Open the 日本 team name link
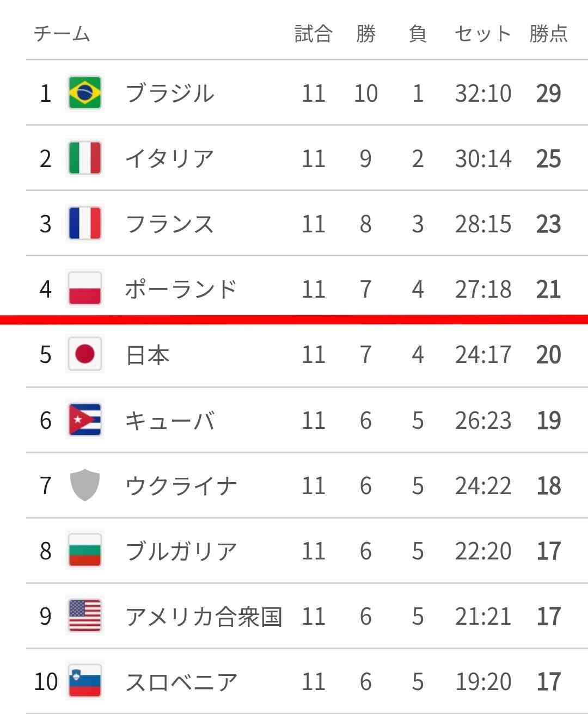Screen dimensions: 588x714 pos(148,355)
